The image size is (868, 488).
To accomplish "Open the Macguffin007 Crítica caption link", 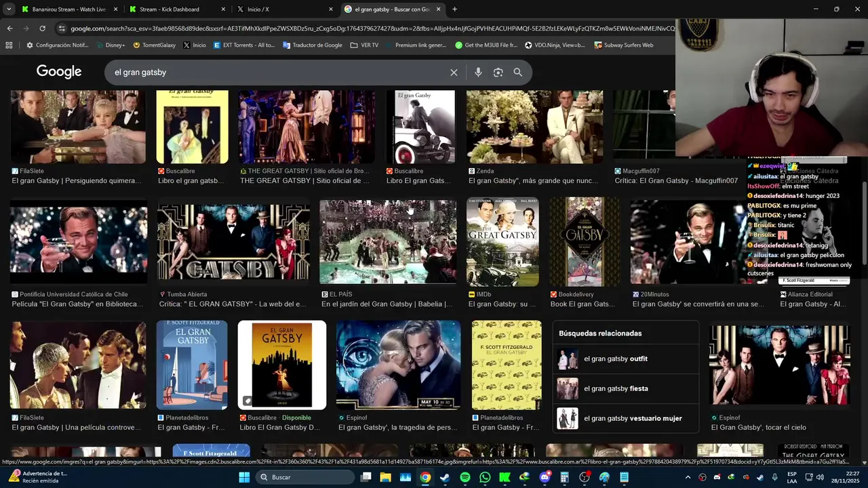I will pos(676,181).
